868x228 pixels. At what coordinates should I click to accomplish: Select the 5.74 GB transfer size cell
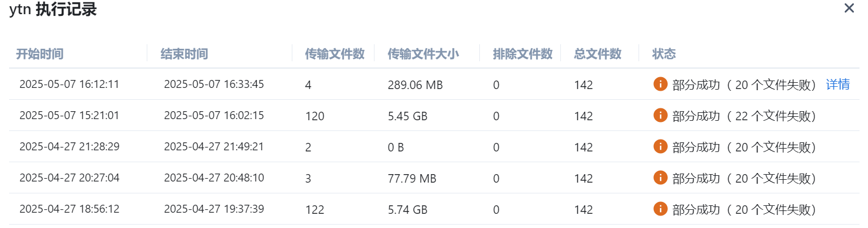pyautogui.click(x=407, y=210)
